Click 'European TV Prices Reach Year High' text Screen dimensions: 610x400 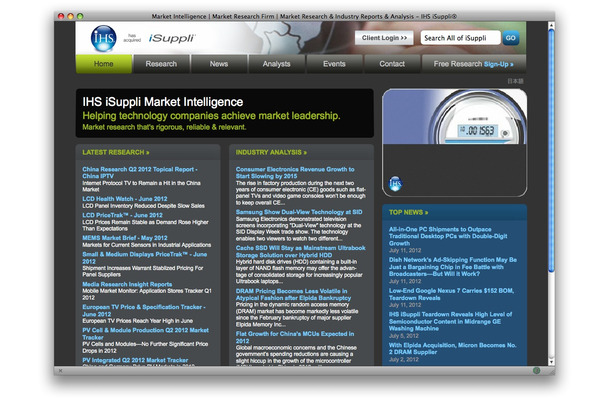137,321
